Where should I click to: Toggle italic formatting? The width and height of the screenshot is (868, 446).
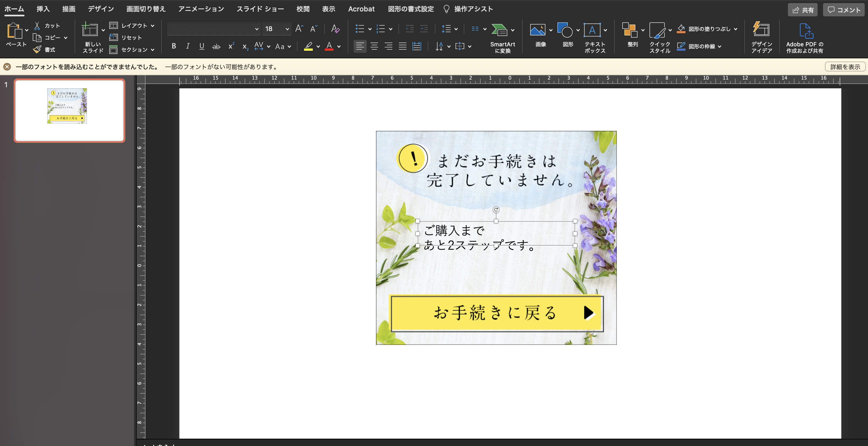(x=188, y=46)
